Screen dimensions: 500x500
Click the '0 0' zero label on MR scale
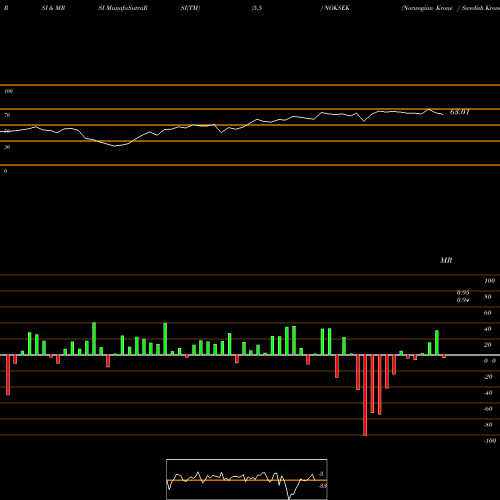490,361
